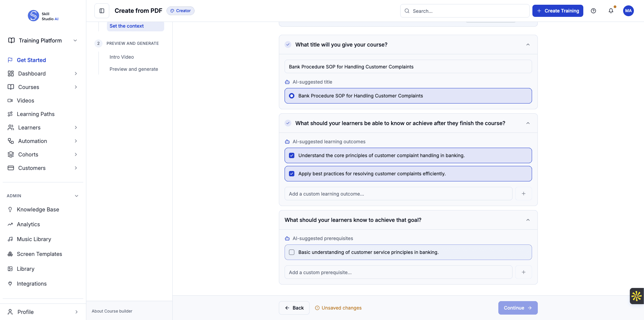The image size is (644, 320).
Task: Select the AI-suggested title radio button
Action: coord(291,95)
